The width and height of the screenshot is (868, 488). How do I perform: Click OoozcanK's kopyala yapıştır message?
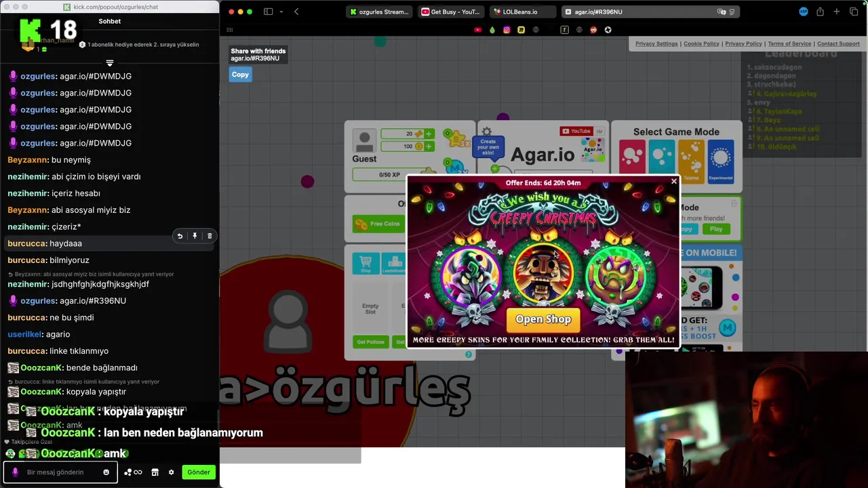pyautogui.click(x=96, y=392)
